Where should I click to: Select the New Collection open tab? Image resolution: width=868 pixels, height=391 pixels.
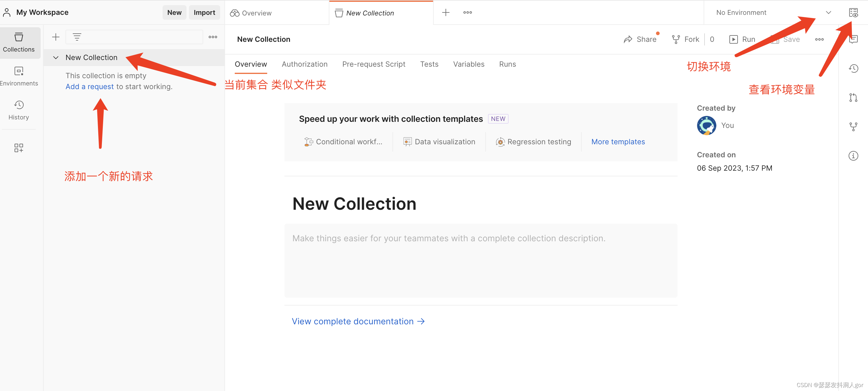point(381,13)
